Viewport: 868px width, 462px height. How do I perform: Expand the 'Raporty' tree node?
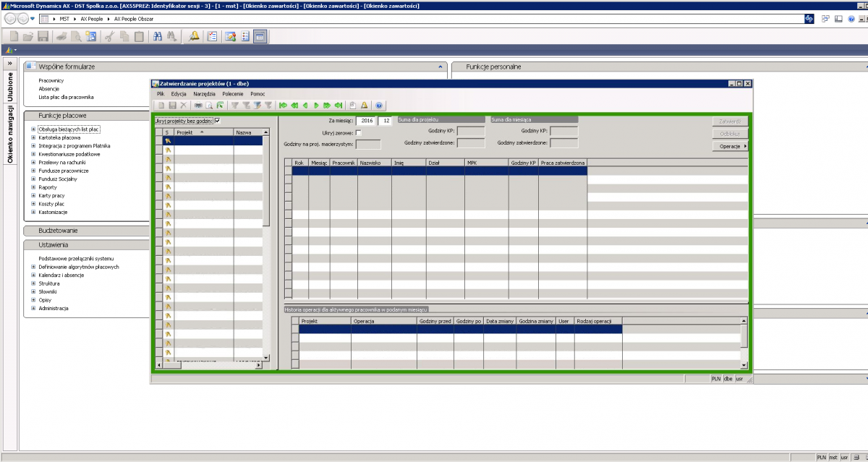click(x=33, y=187)
